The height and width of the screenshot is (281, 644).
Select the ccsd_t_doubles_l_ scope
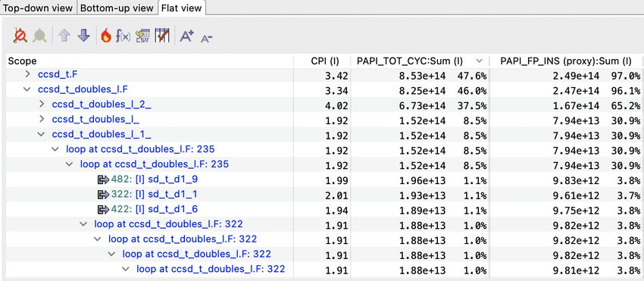(95, 119)
